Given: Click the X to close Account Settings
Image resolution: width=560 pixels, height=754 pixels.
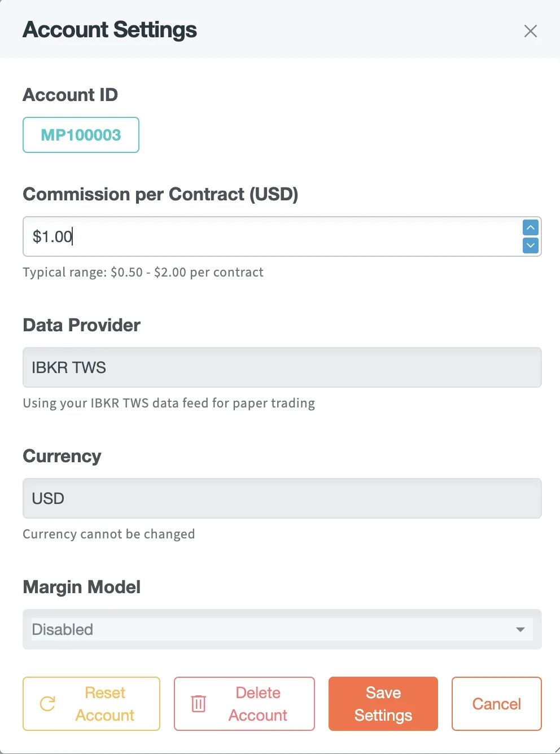Looking at the screenshot, I should [x=530, y=31].
